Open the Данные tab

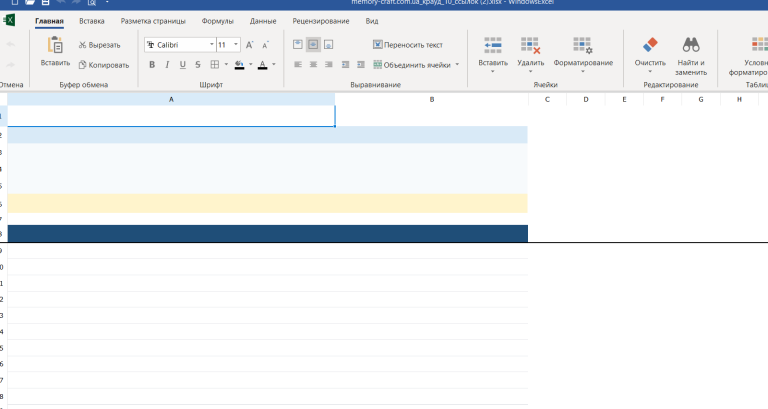coord(263,21)
